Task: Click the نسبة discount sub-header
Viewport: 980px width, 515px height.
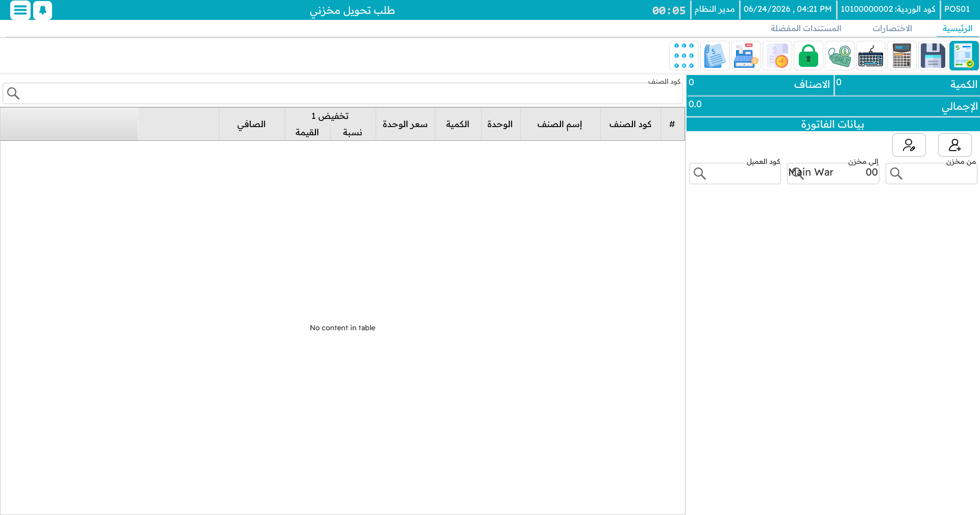Action: point(353,133)
